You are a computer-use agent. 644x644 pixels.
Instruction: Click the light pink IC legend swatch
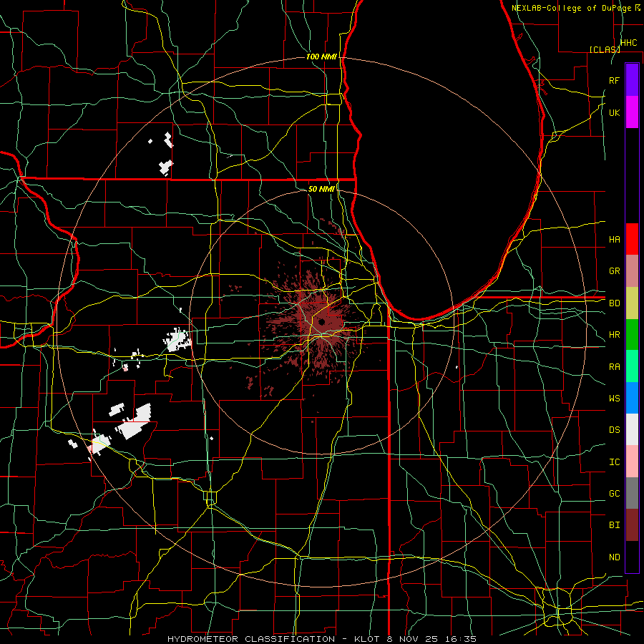[632, 462]
